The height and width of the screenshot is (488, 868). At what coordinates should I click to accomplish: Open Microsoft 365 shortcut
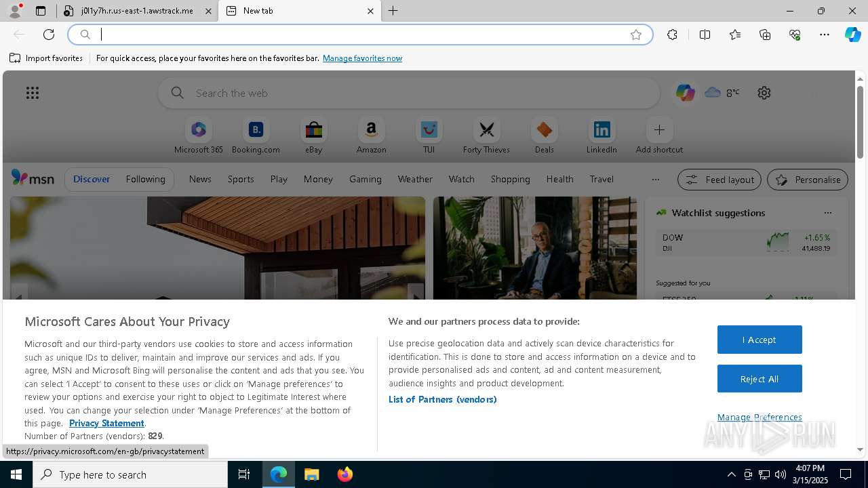pos(199,136)
